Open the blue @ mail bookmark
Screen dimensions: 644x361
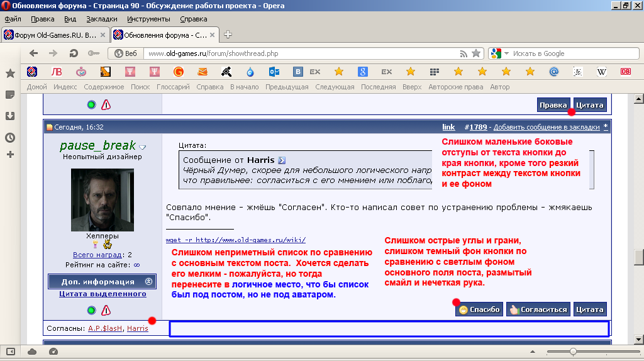(554, 72)
